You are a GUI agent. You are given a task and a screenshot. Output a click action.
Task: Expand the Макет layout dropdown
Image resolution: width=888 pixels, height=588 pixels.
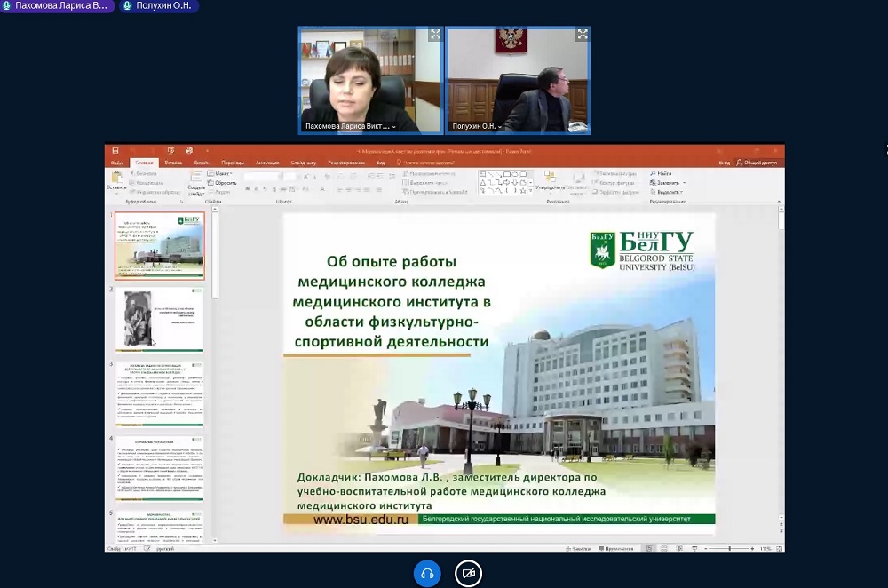223,173
